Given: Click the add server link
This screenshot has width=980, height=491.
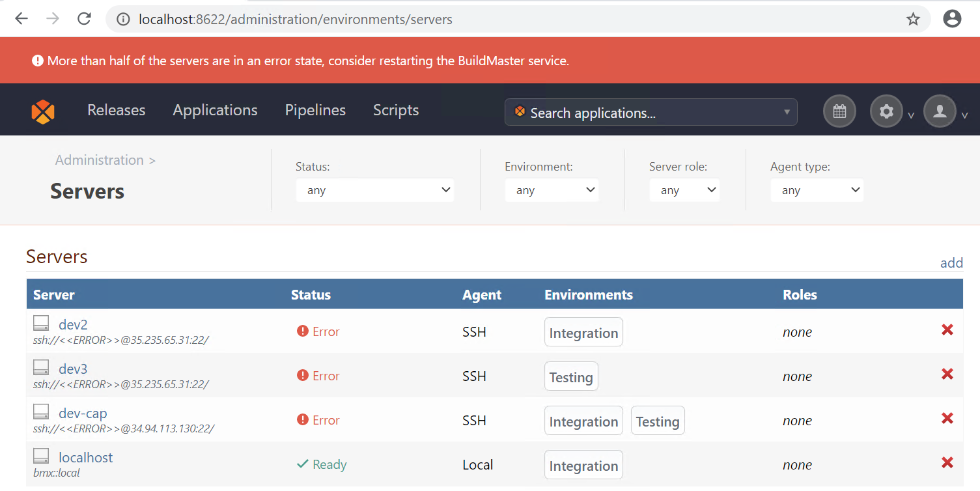Looking at the screenshot, I should click(x=951, y=263).
